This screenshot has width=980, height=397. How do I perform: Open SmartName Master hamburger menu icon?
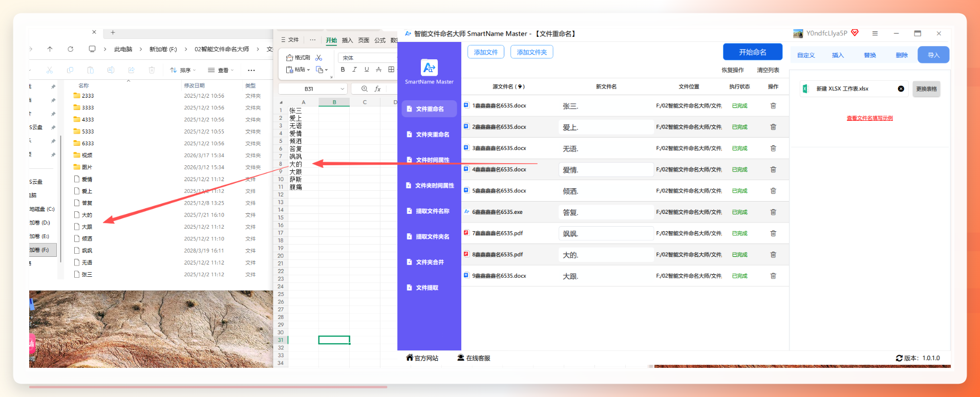coord(875,33)
